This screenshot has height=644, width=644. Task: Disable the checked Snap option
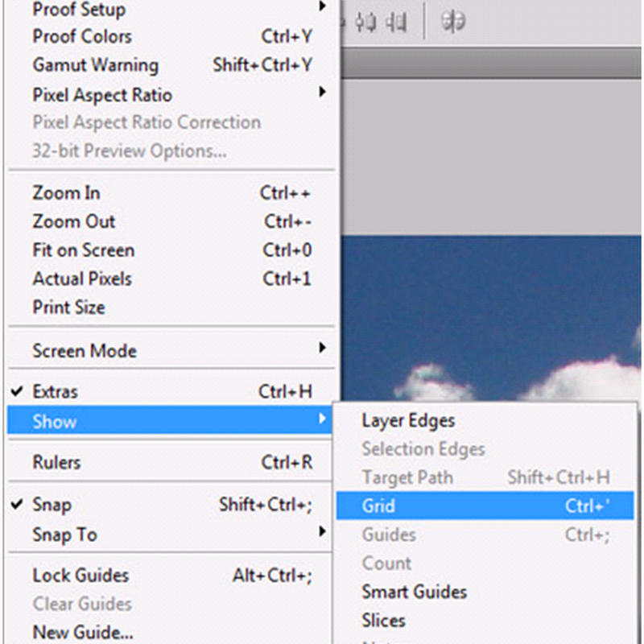click(171, 505)
